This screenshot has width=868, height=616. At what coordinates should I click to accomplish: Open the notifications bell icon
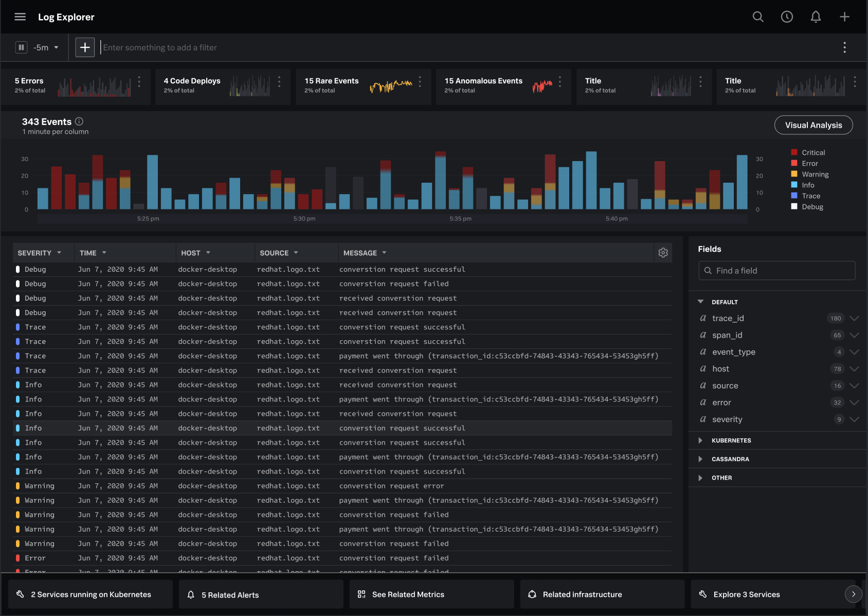click(816, 17)
